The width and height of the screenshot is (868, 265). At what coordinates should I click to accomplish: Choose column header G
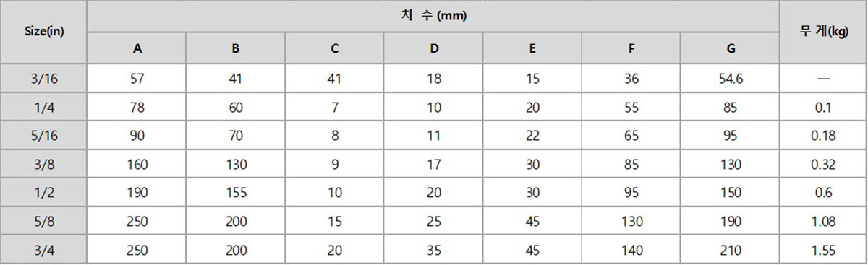click(730, 48)
